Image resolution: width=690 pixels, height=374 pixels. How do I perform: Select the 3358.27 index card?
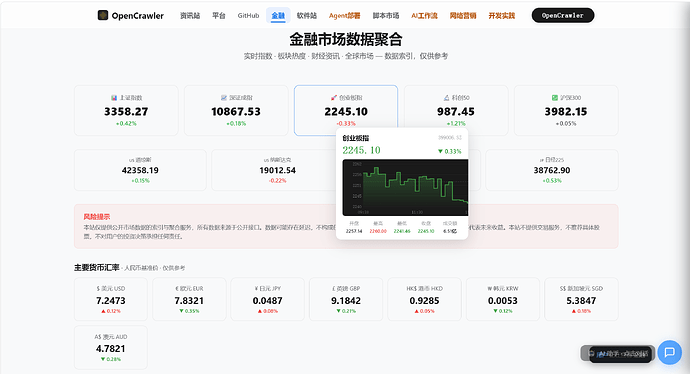126,110
